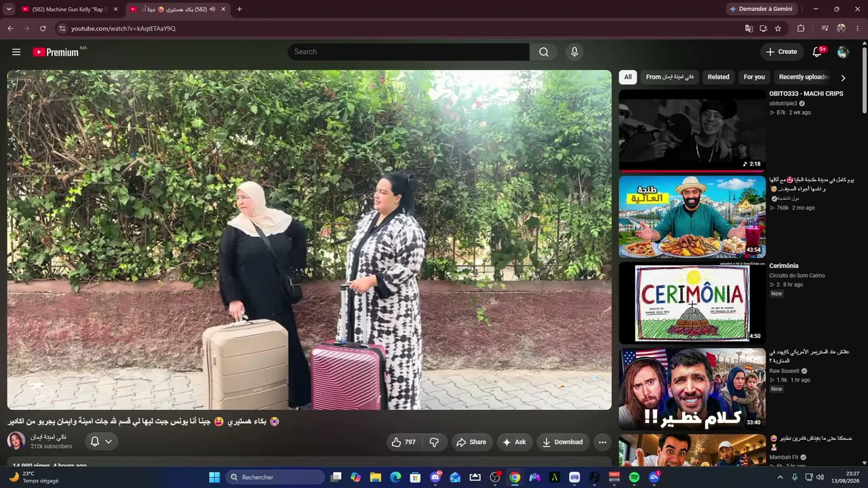Open OBITO333 - MACHI CRIPS video thumbnail

pos(692,130)
